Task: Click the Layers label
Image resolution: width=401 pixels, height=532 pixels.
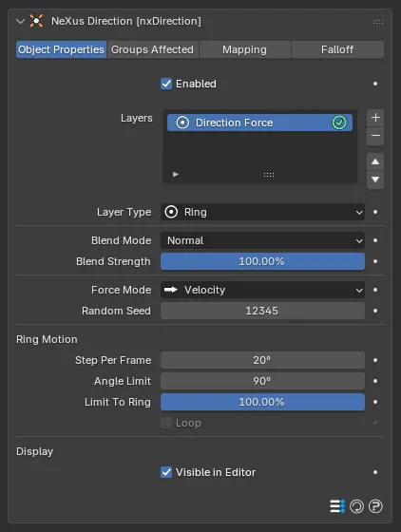Action: (137, 118)
